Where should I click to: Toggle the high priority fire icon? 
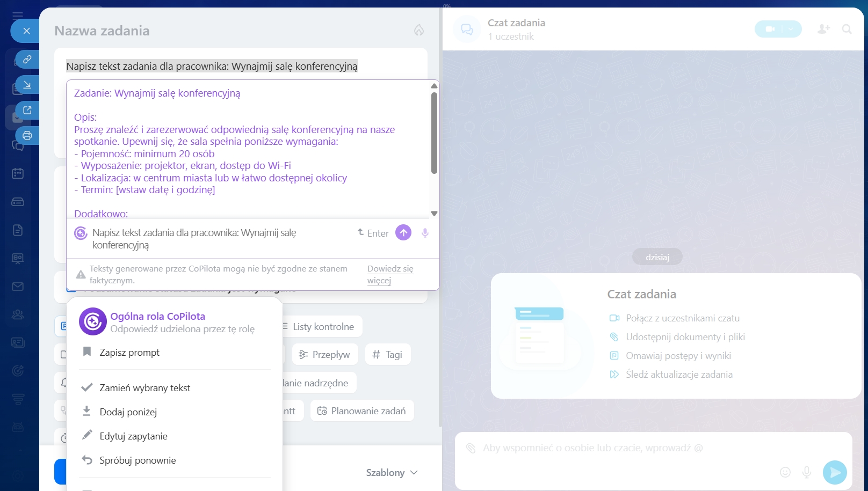[419, 30]
